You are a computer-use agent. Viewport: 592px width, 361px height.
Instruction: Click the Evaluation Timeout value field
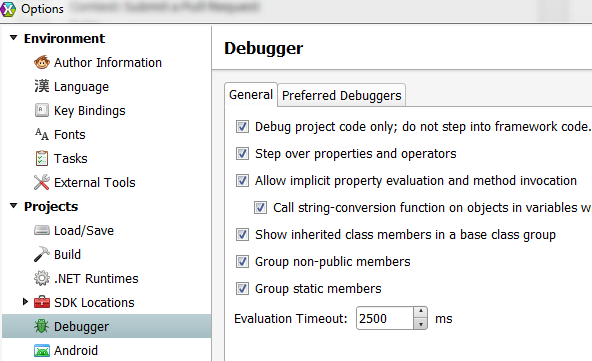click(385, 318)
